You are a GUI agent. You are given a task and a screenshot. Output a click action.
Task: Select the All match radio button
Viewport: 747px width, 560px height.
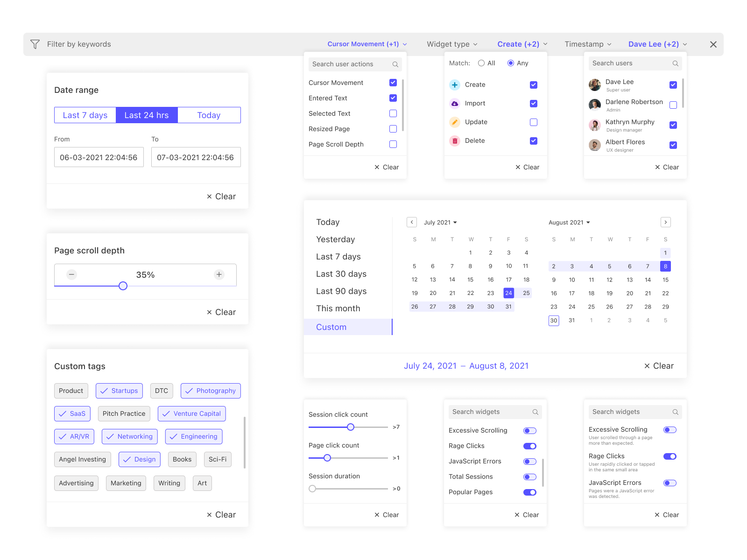pyautogui.click(x=481, y=63)
